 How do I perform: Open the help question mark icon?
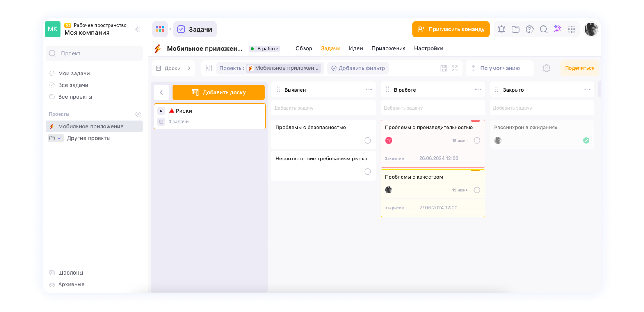pyautogui.click(x=530, y=29)
